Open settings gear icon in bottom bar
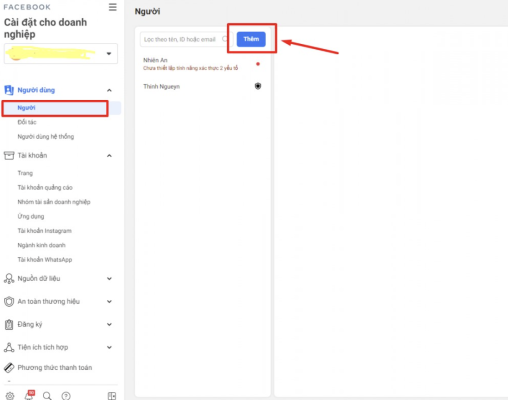This screenshot has width=508, height=400. [10, 396]
